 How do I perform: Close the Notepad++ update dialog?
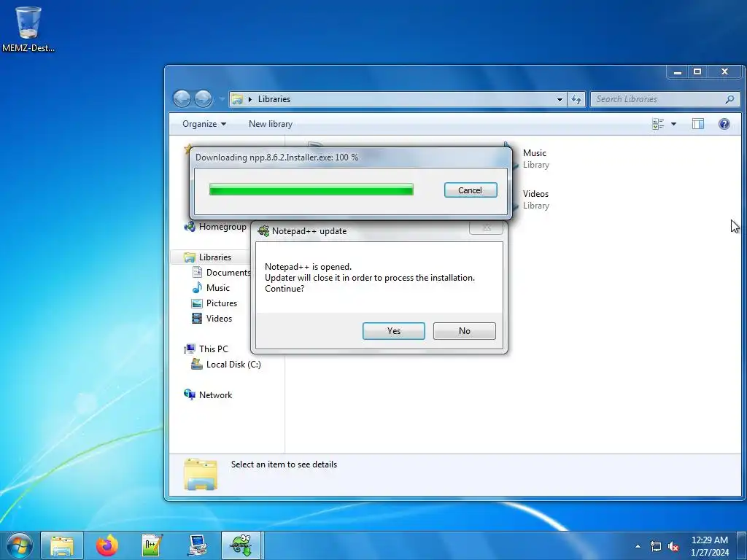click(486, 227)
